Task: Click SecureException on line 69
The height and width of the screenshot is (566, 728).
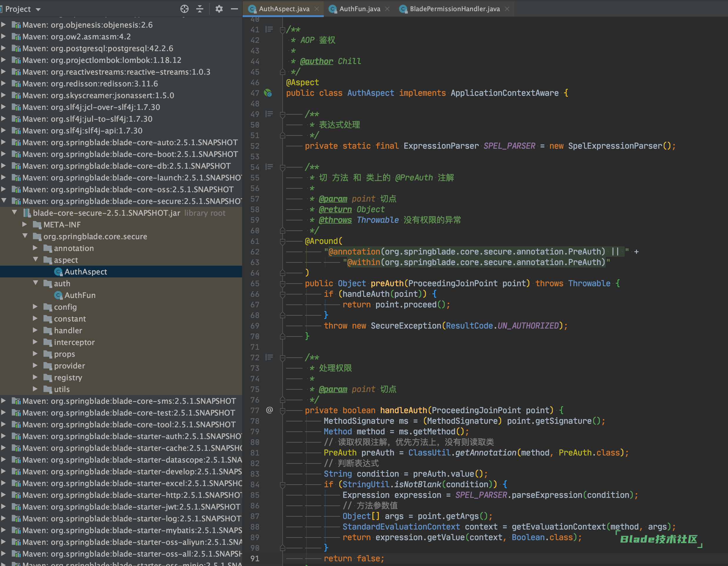Action: pos(406,326)
